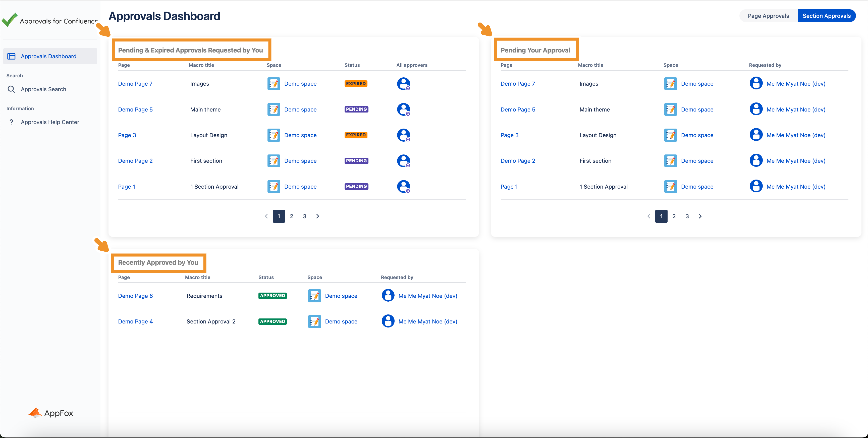Click approver avatar in Demo Page 7 row

point(403,84)
